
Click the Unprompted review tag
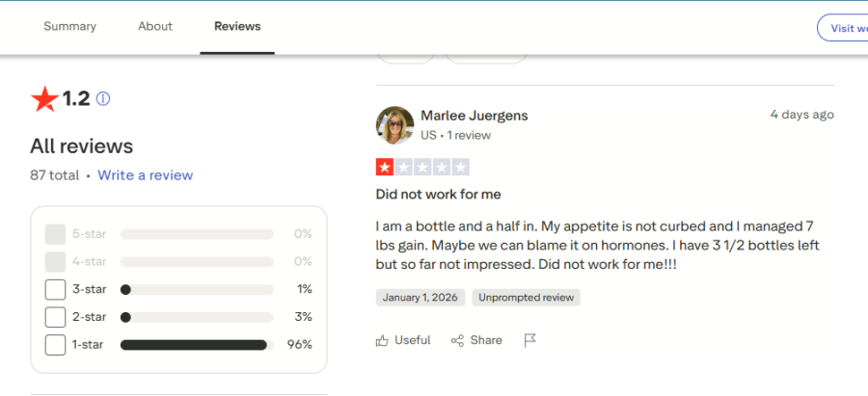pyautogui.click(x=526, y=298)
